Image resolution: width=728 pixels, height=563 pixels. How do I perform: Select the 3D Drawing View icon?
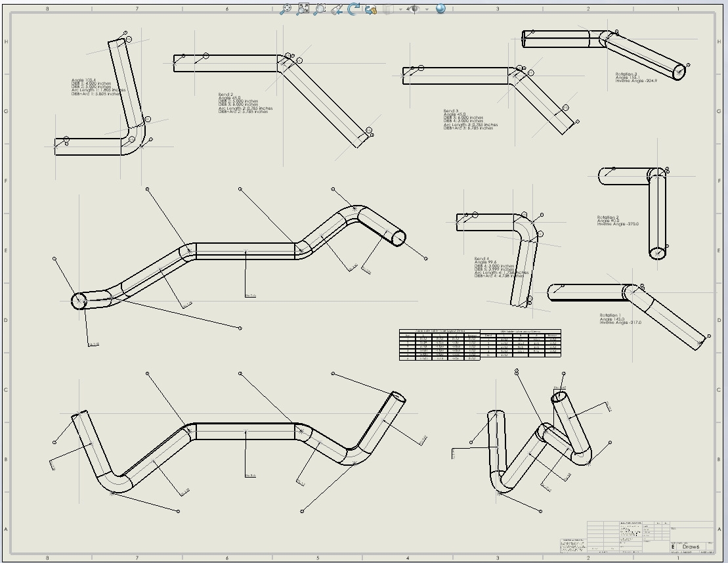pyautogui.click(x=370, y=9)
